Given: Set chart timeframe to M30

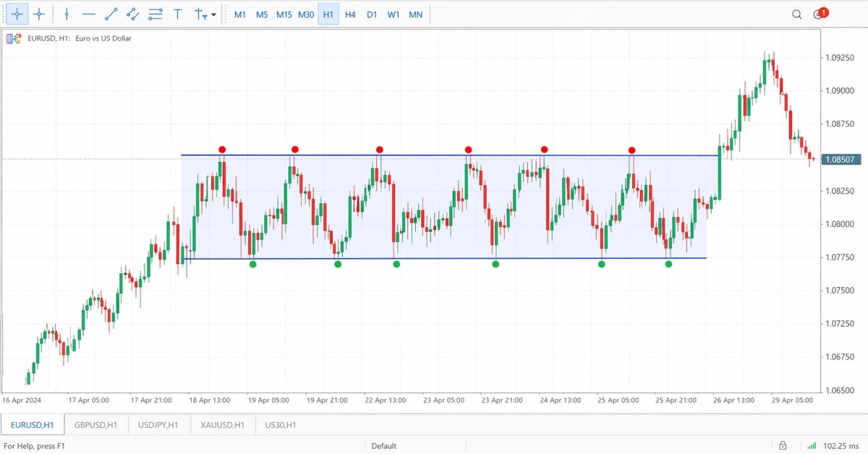Looking at the screenshot, I should coord(306,14).
